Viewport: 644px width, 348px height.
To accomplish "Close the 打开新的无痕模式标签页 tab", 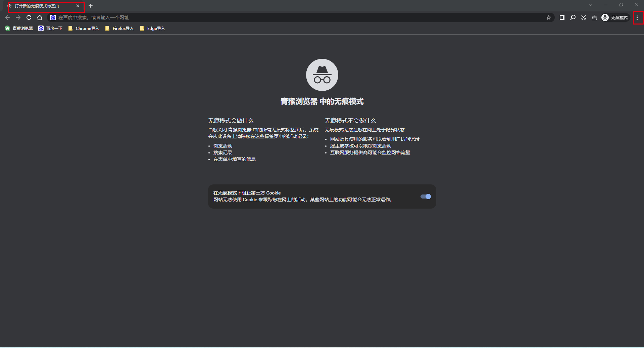I will click(x=78, y=6).
